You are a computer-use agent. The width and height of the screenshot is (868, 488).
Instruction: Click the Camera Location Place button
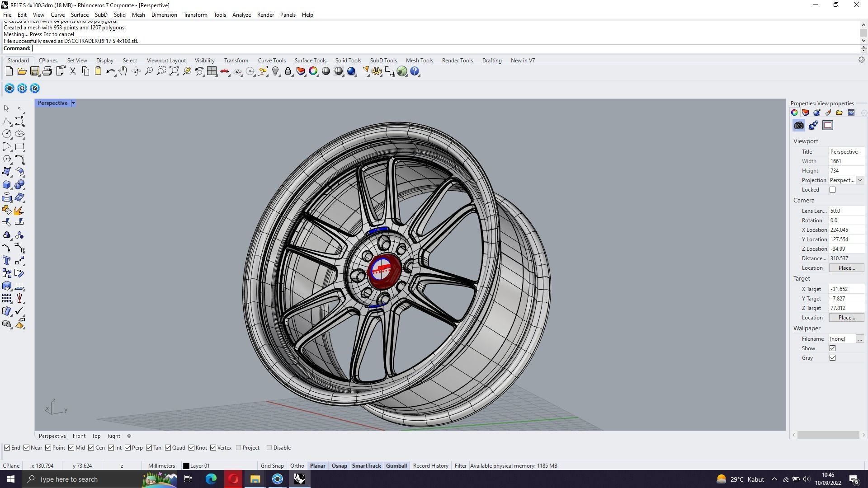pos(846,268)
